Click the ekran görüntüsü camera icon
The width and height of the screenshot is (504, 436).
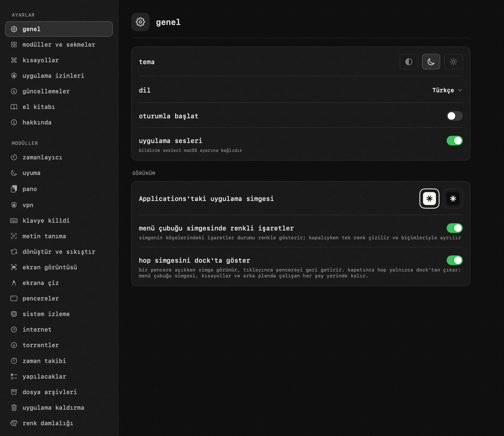14,267
